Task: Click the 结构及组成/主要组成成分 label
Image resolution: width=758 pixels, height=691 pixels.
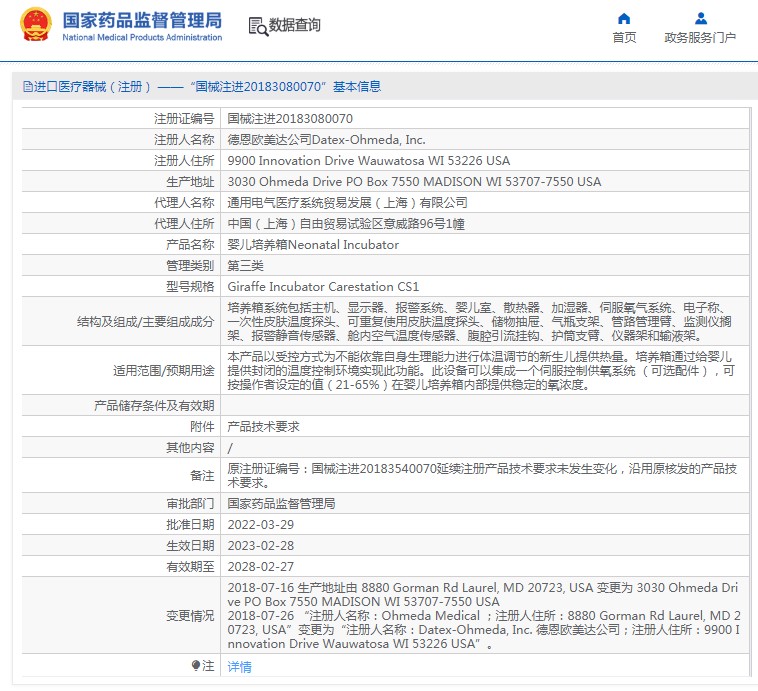Action: (x=146, y=322)
